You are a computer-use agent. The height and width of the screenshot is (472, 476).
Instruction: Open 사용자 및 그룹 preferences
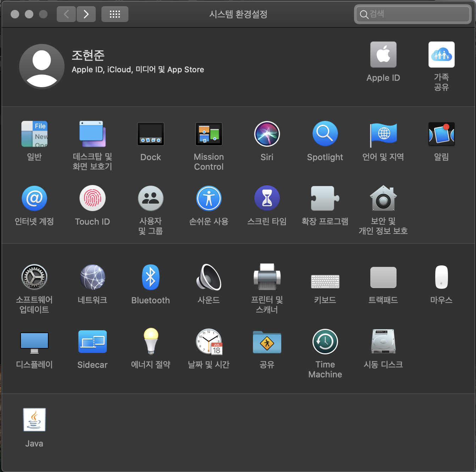click(x=151, y=198)
